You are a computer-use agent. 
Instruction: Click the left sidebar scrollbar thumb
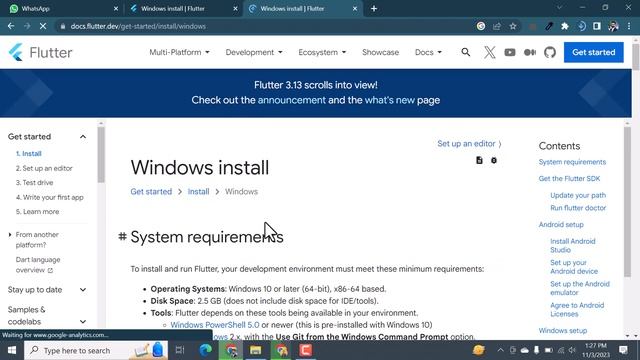[x=101, y=154]
